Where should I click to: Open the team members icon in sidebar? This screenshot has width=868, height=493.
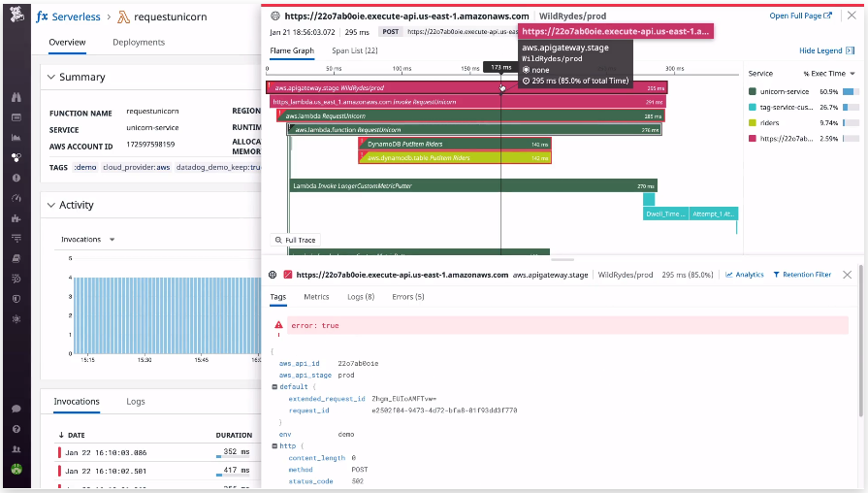coord(16,449)
